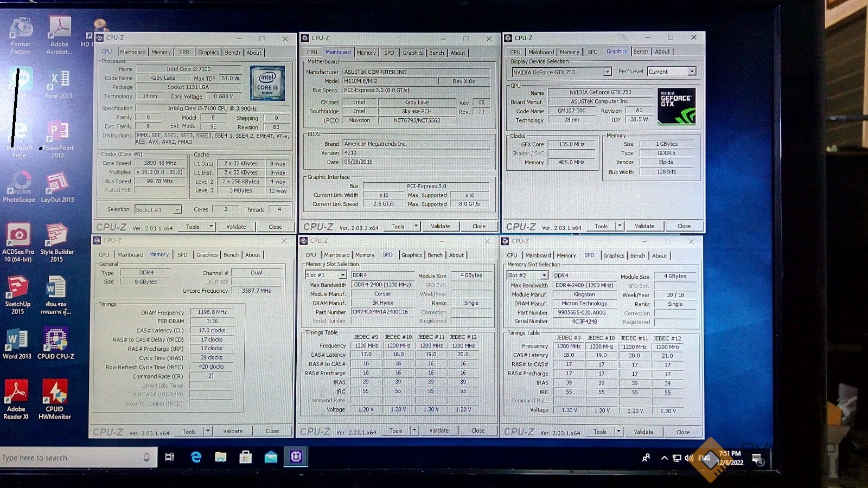
Task: Click Close in the Slot #1 SPD window
Action: click(x=478, y=431)
